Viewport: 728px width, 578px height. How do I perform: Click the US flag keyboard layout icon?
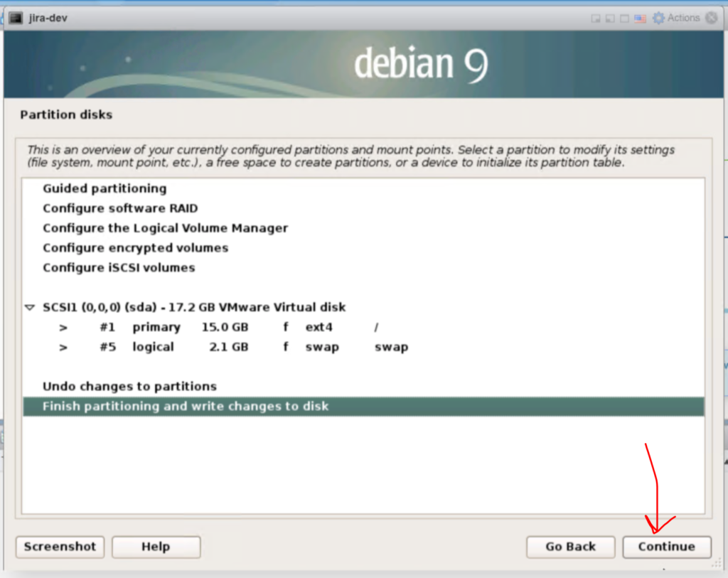pos(641,18)
